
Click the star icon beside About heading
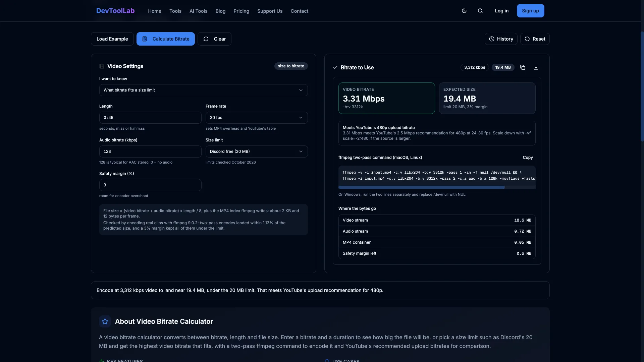tap(105, 321)
